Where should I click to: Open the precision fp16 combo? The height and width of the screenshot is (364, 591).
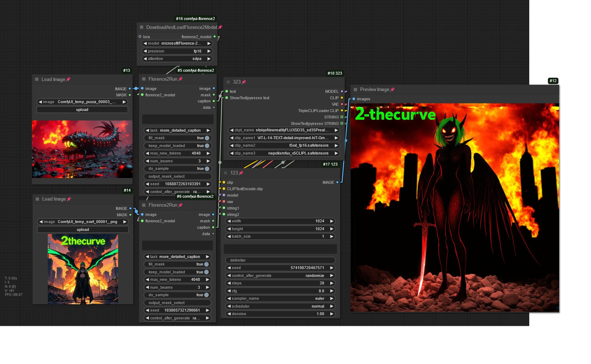pyautogui.click(x=177, y=51)
